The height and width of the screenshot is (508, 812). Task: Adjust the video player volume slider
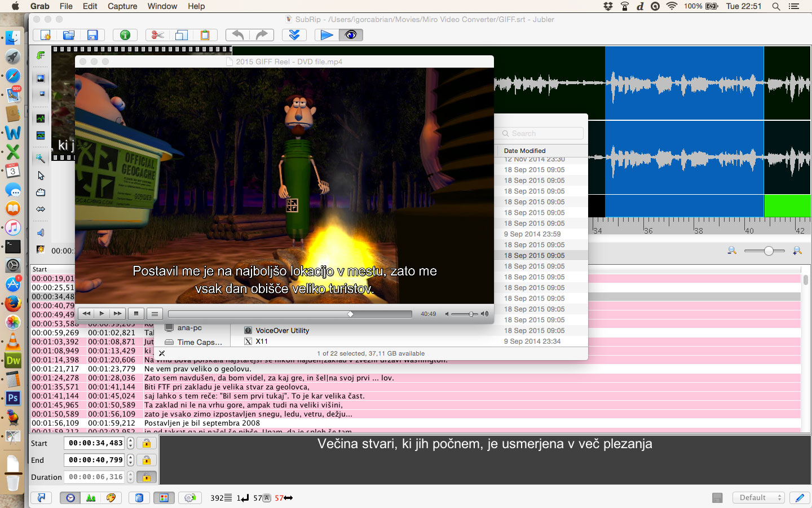coord(465,314)
